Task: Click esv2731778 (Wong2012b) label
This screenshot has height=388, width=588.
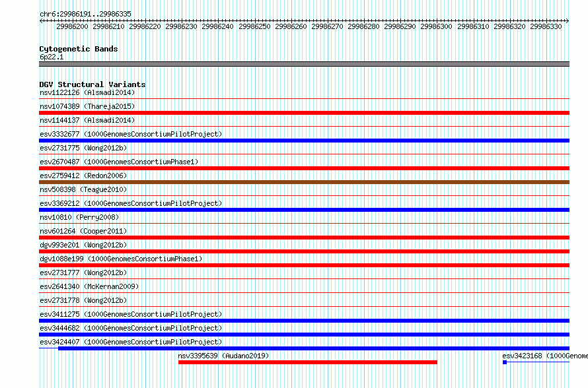Action: pyautogui.click(x=83, y=300)
